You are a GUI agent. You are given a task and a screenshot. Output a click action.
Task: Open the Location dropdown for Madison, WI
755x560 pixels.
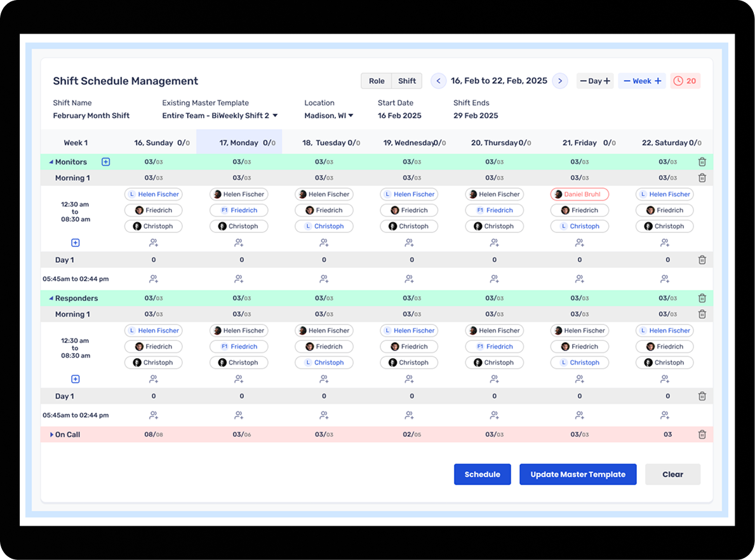351,116
